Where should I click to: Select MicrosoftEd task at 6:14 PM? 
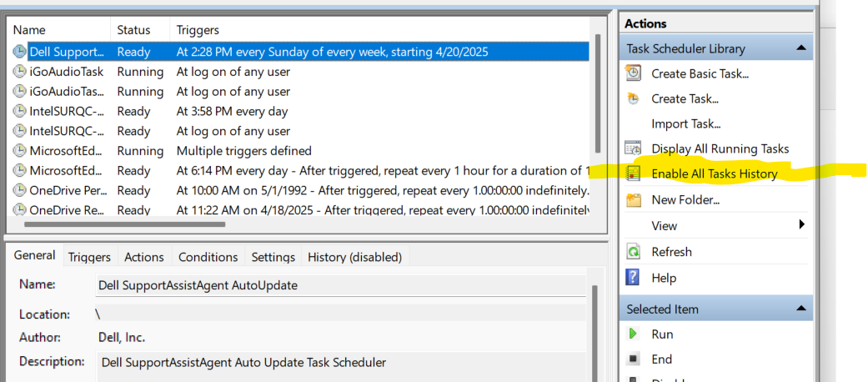pos(299,170)
